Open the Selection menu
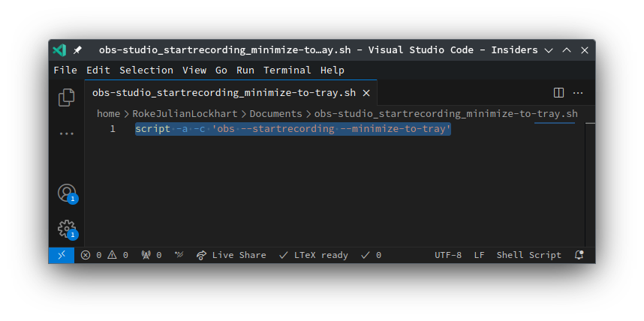The image size is (644, 321). pos(146,70)
